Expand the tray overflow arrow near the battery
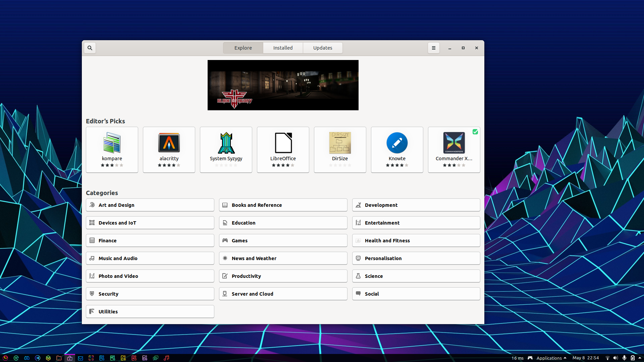The width and height of the screenshot is (644, 362). [640, 358]
